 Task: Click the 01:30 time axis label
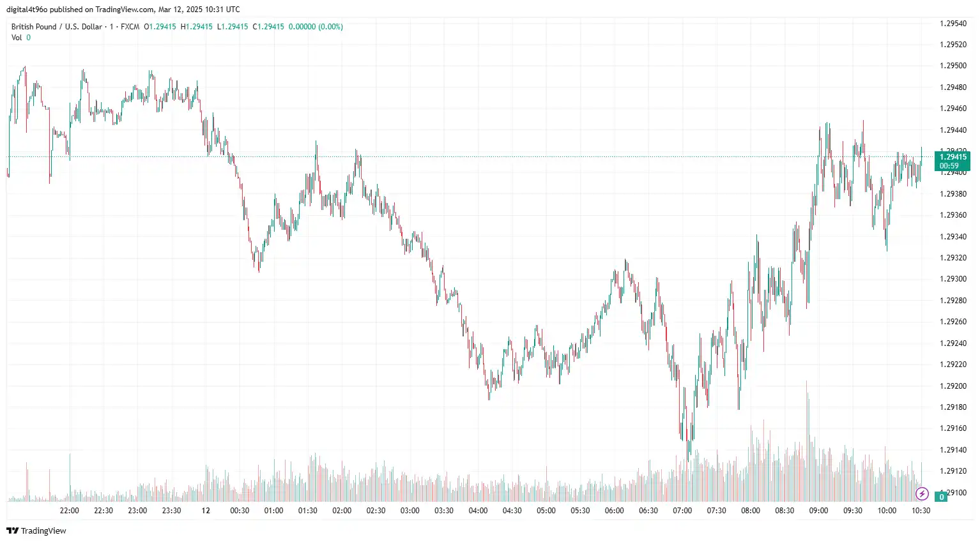[x=308, y=511]
